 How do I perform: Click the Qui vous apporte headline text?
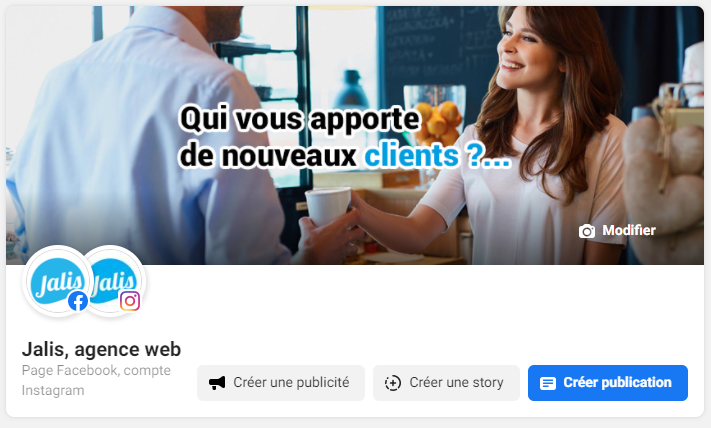tap(300, 119)
